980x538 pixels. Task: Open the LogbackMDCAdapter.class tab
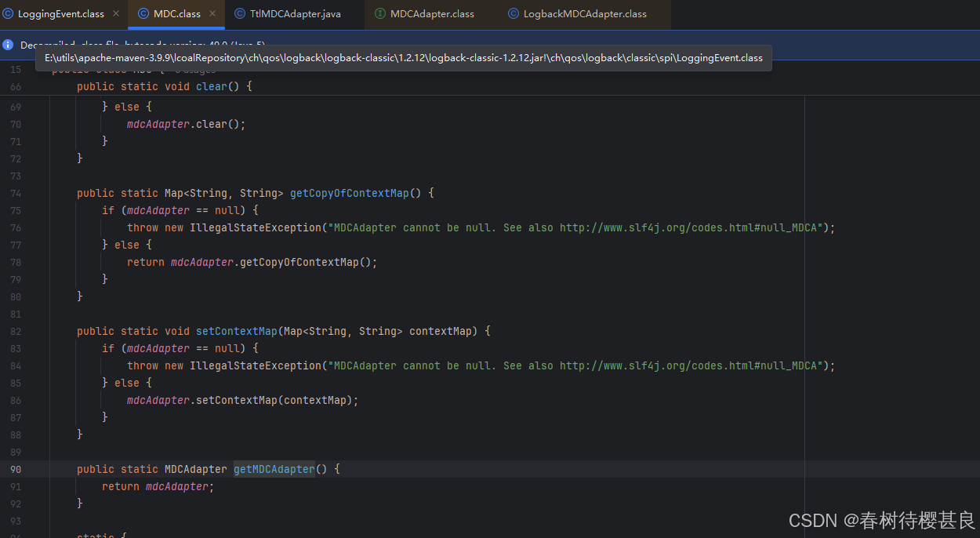[x=585, y=14]
